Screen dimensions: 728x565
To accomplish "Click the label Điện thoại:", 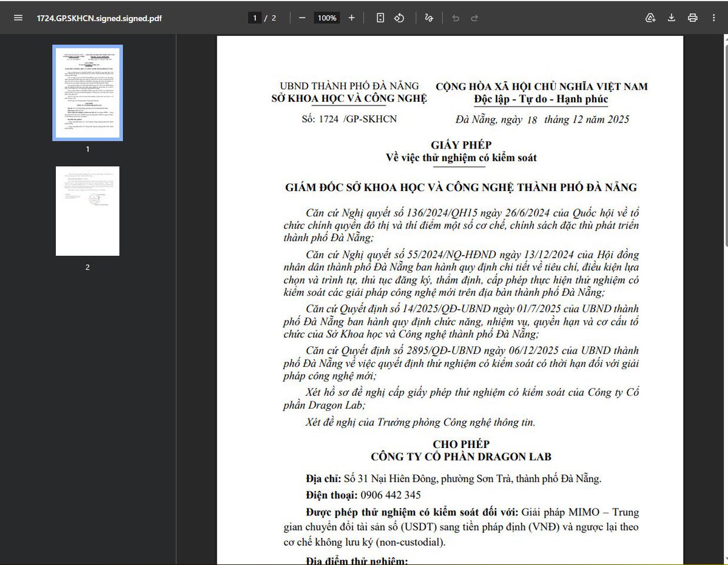I will (332, 495).
